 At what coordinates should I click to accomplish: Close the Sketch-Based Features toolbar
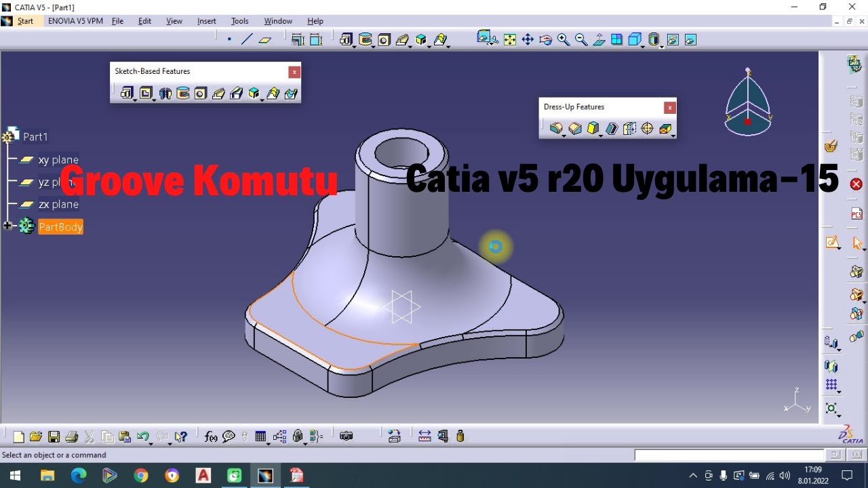294,72
